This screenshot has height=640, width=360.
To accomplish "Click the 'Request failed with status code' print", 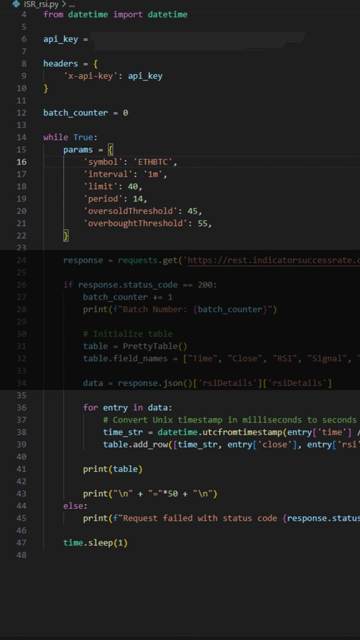I will tap(221, 518).
